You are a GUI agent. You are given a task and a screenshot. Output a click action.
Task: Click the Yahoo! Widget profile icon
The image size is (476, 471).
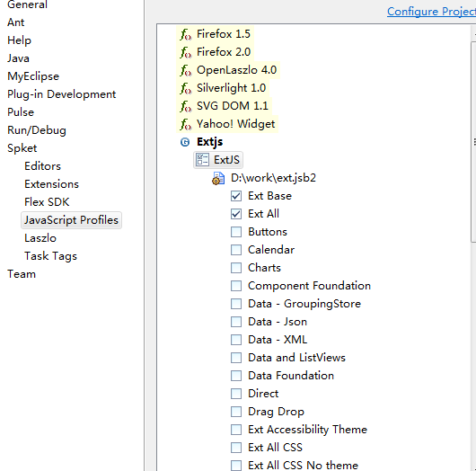click(x=186, y=124)
